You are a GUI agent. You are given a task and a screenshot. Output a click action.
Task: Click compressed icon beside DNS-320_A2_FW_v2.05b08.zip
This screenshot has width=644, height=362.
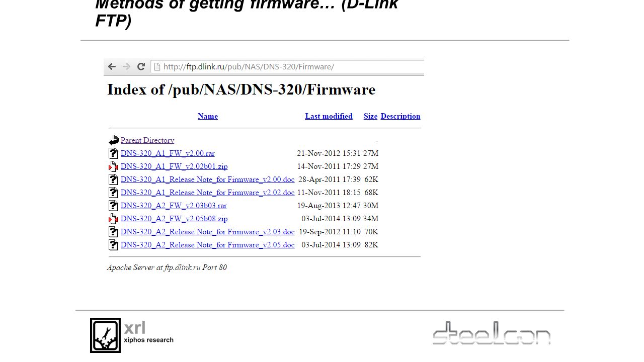coord(113,219)
